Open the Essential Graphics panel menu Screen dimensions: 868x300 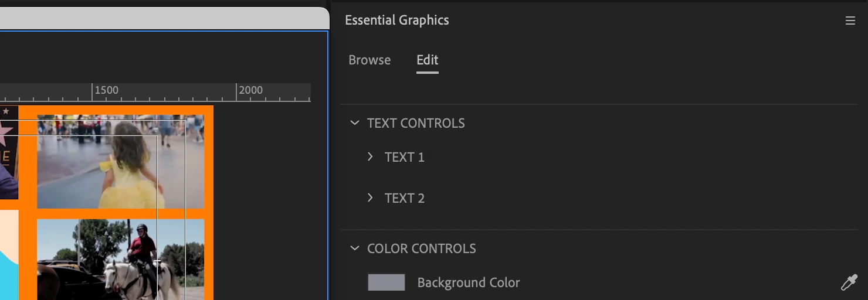850,21
